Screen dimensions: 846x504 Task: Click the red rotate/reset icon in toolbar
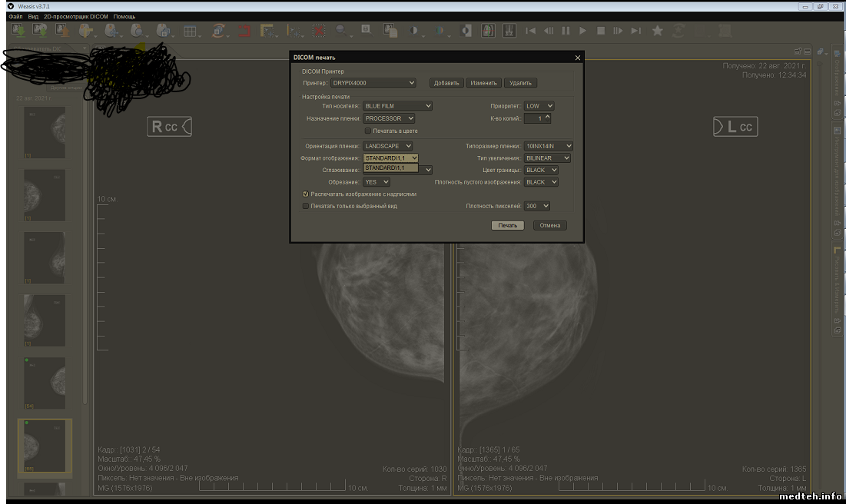(244, 31)
